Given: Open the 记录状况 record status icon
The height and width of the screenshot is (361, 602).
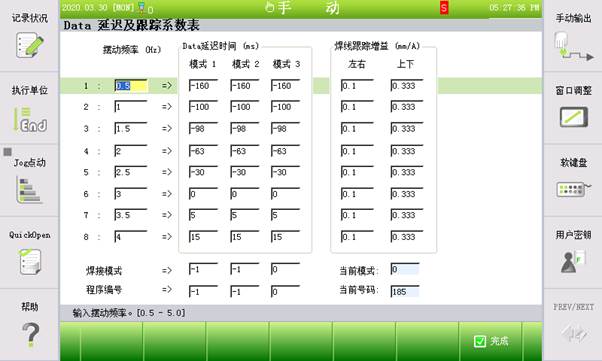Looking at the screenshot, I should pyautogui.click(x=30, y=45).
